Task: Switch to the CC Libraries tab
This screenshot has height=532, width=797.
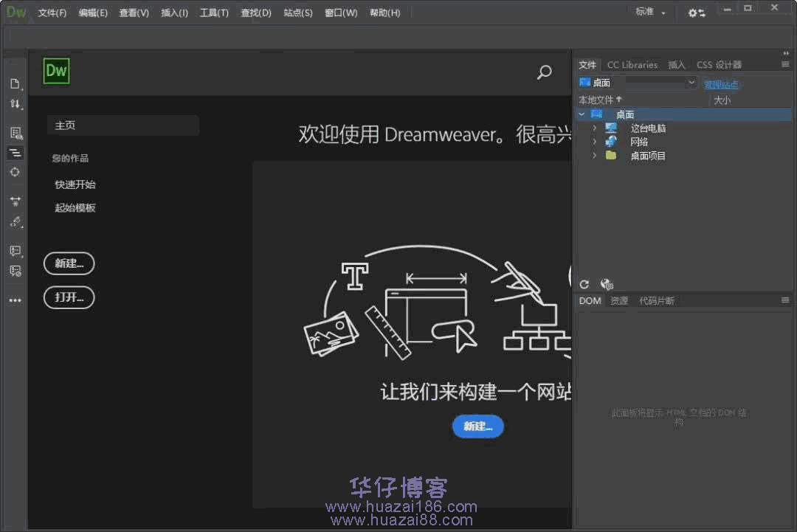Action: [x=632, y=65]
